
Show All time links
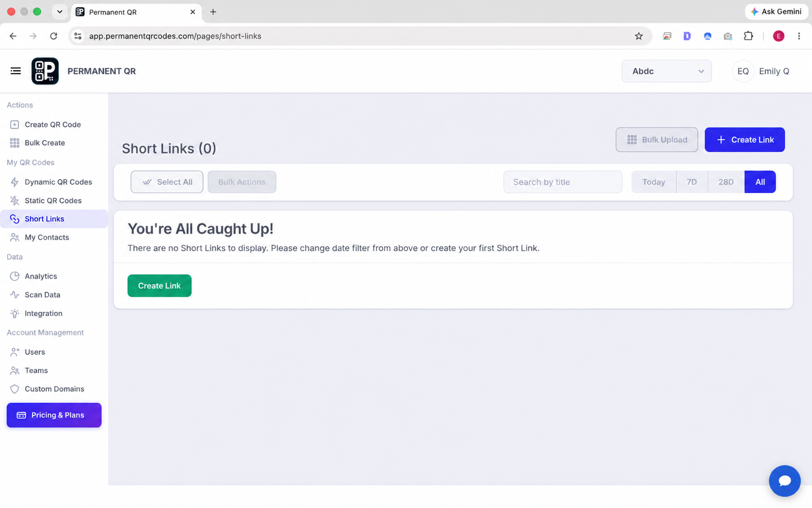[x=760, y=182]
